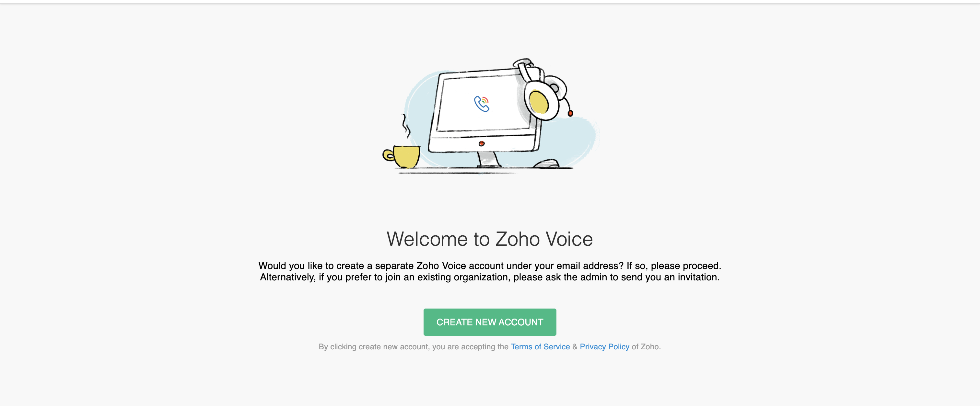Click the yellow ear cushion of the headset
Image resolution: width=980 pixels, height=406 pixels.
point(538,102)
